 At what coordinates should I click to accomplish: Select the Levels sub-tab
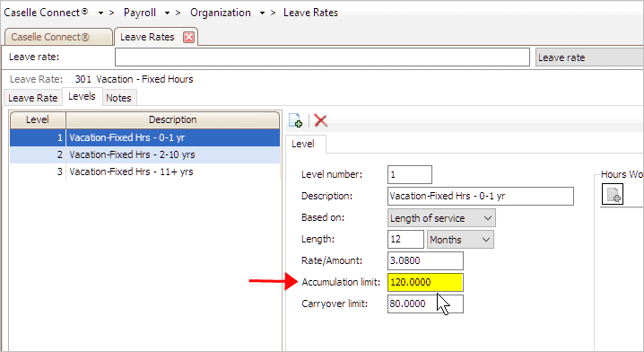[x=82, y=96]
